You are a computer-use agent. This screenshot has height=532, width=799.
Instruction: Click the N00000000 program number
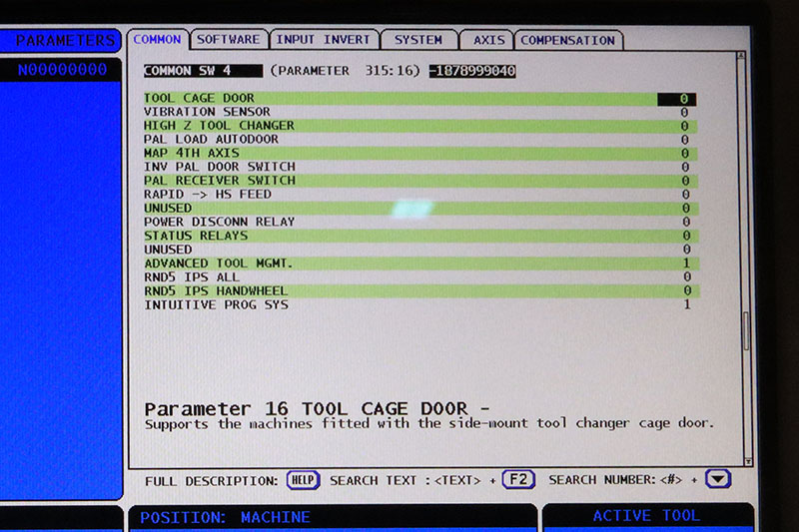62,69
